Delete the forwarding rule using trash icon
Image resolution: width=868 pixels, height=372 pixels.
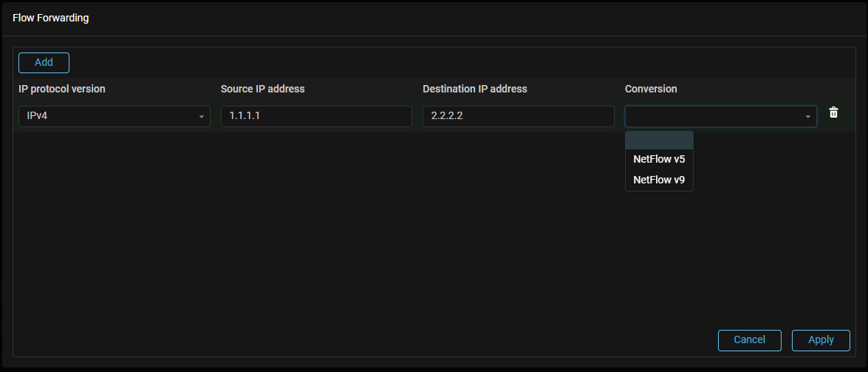(x=833, y=113)
